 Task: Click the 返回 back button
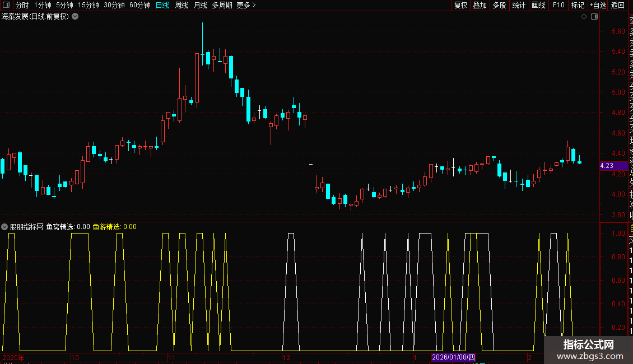pyautogui.click(x=618, y=5)
